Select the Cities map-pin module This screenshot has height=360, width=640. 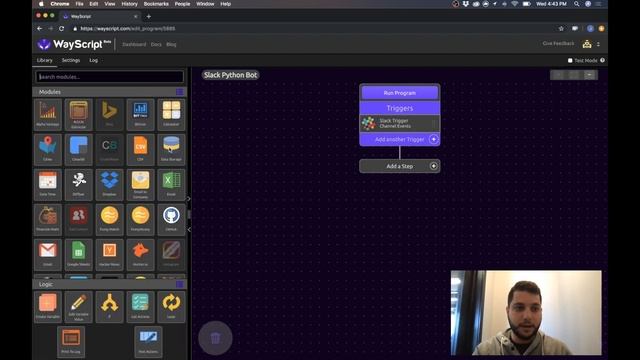coord(48,149)
